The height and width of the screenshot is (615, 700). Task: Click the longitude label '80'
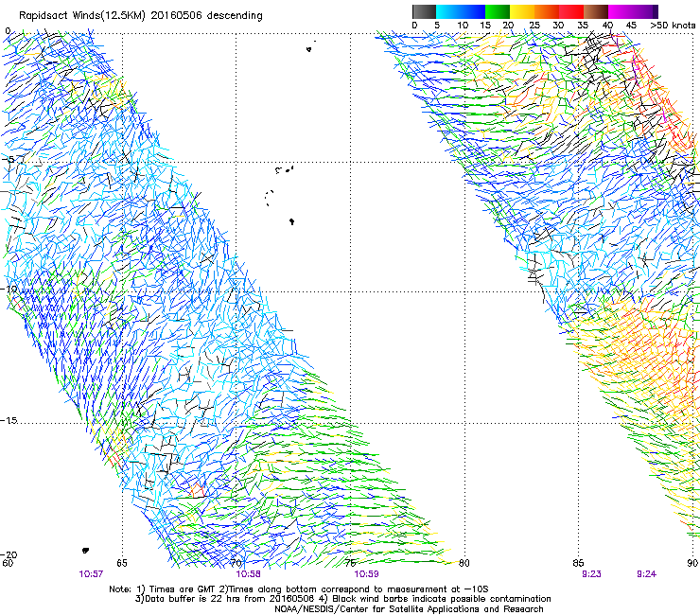pyautogui.click(x=464, y=563)
